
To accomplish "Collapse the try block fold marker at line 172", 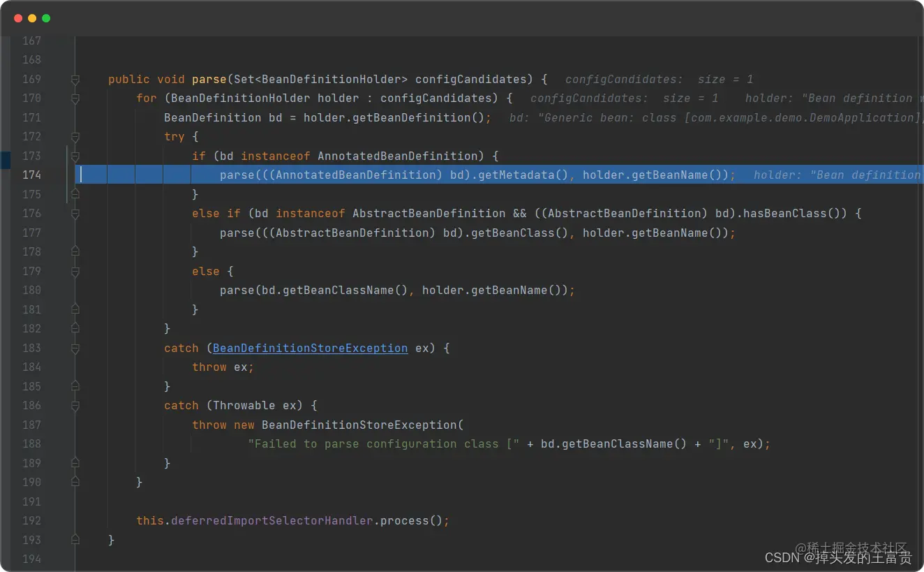I will pyautogui.click(x=75, y=137).
